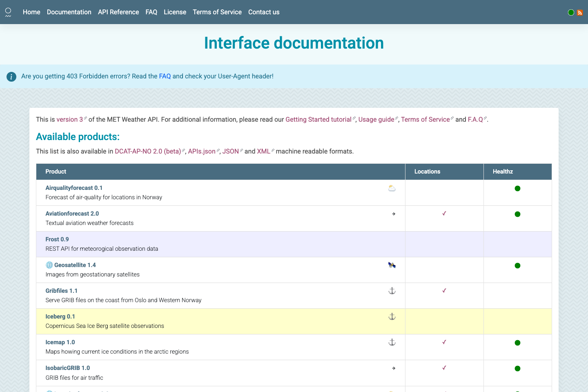The image size is (588, 392).
Task: Click the cloud icon for Airqualityforecast
Action: click(392, 188)
